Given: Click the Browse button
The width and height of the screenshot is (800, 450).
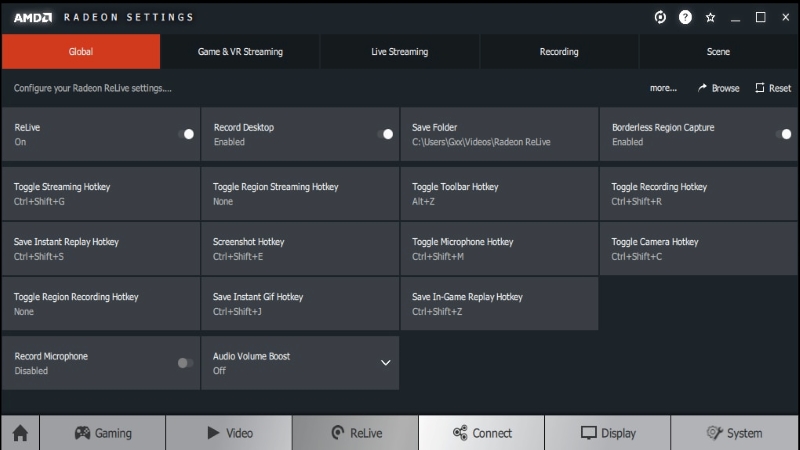Looking at the screenshot, I should point(718,88).
